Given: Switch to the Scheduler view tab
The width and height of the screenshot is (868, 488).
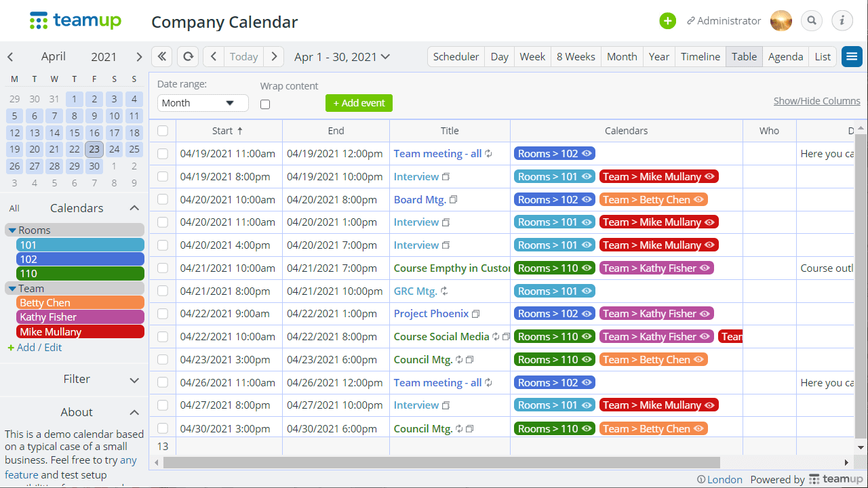Looking at the screenshot, I should (x=456, y=57).
